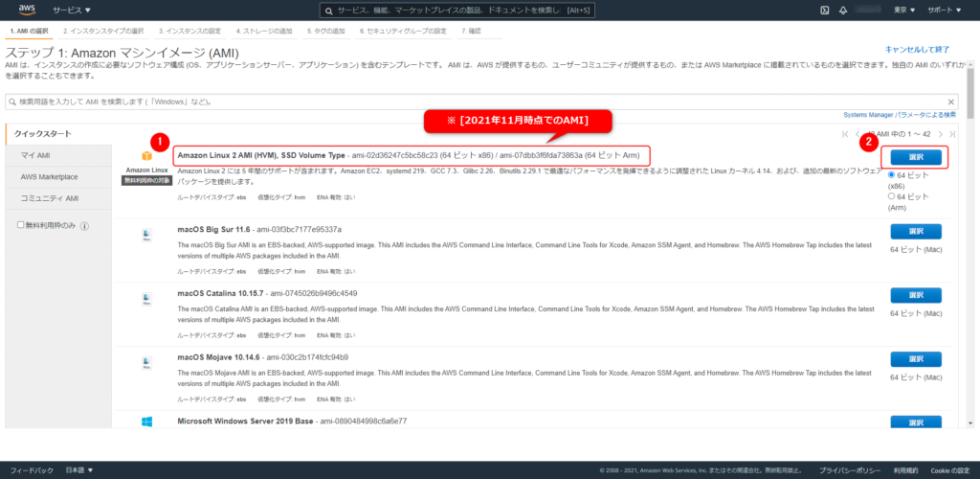Select the 64 ビット (x86) radio option
Image resolution: width=980 pixels, height=479 pixels.
click(891, 175)
